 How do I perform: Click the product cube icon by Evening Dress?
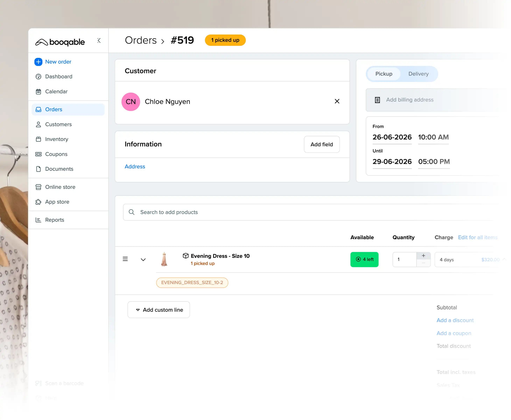point(185,256)
